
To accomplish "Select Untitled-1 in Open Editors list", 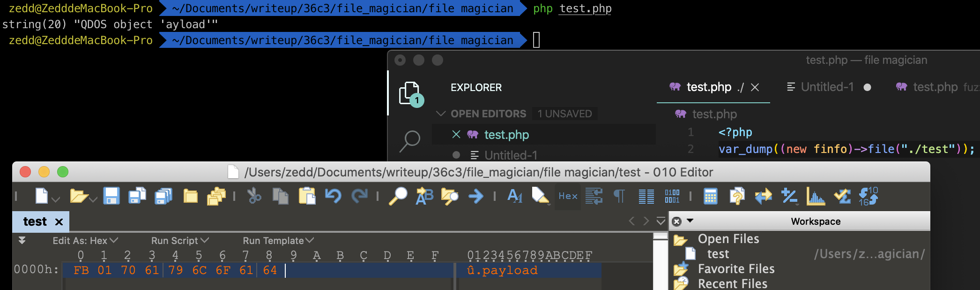I will (511, 155).
